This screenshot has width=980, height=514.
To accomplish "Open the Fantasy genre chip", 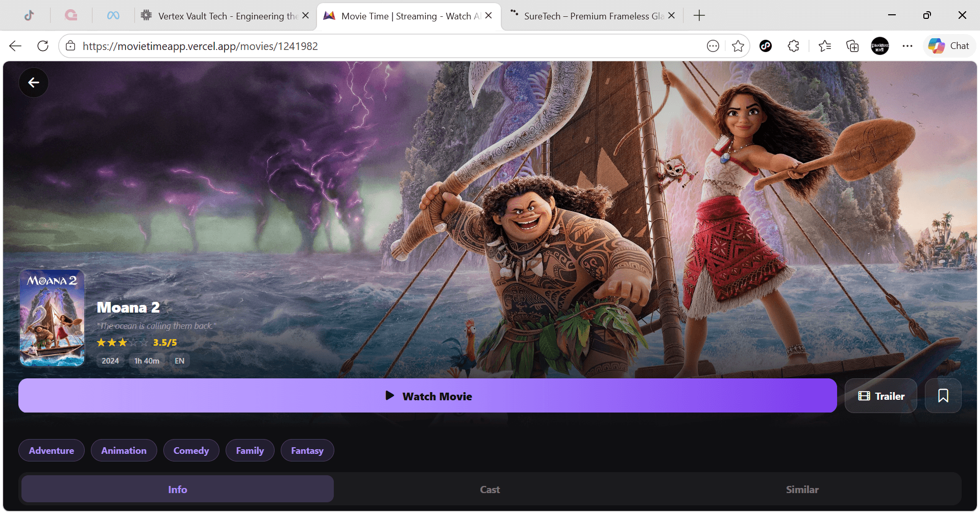I will pos(307,450).
